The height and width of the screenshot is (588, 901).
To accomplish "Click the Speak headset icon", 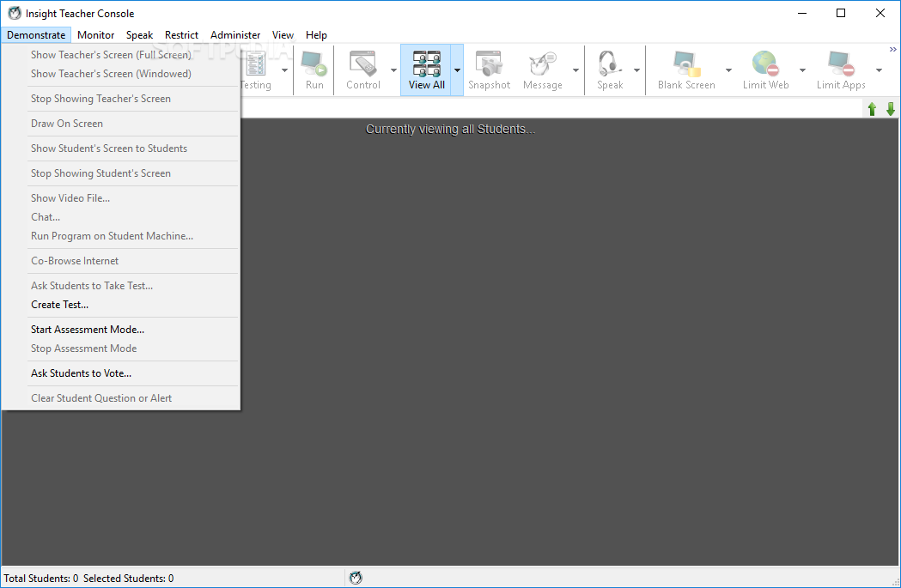I will click(x=610, y=64).
